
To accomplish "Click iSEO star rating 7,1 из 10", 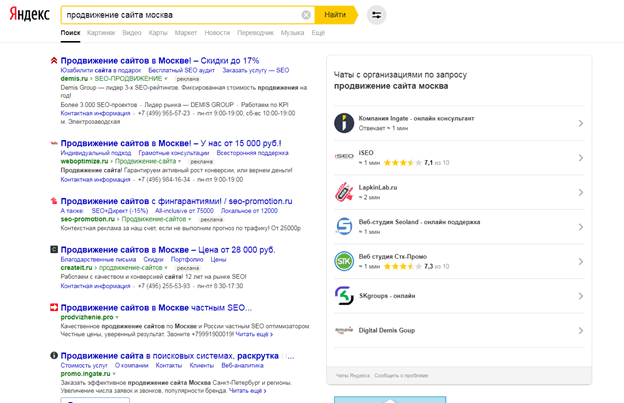I will click(416, 162).
